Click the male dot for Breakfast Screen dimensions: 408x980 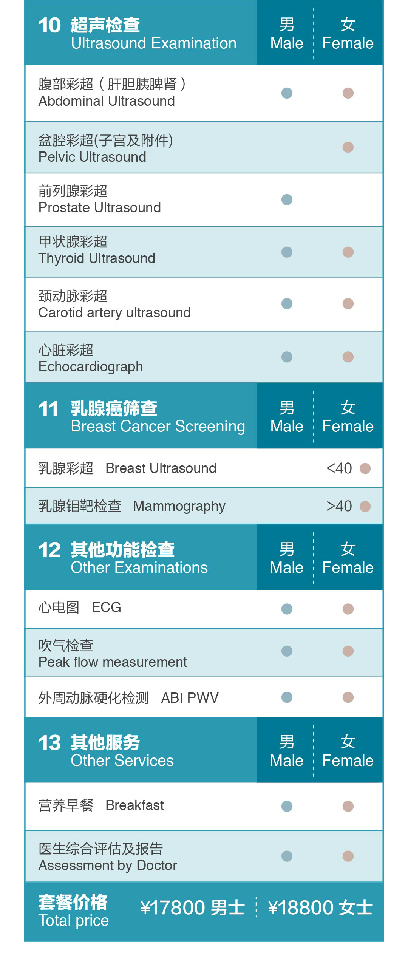[287, 806]
